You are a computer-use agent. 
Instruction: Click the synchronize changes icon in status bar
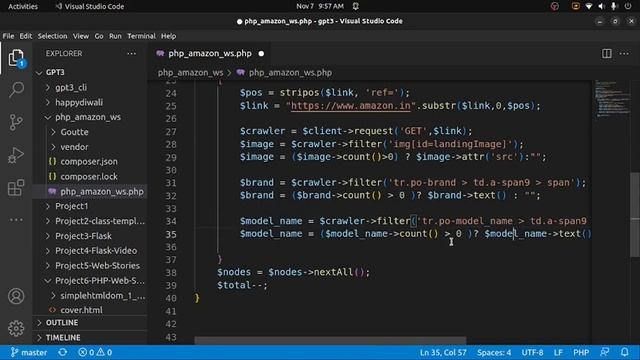click(62, 352)
